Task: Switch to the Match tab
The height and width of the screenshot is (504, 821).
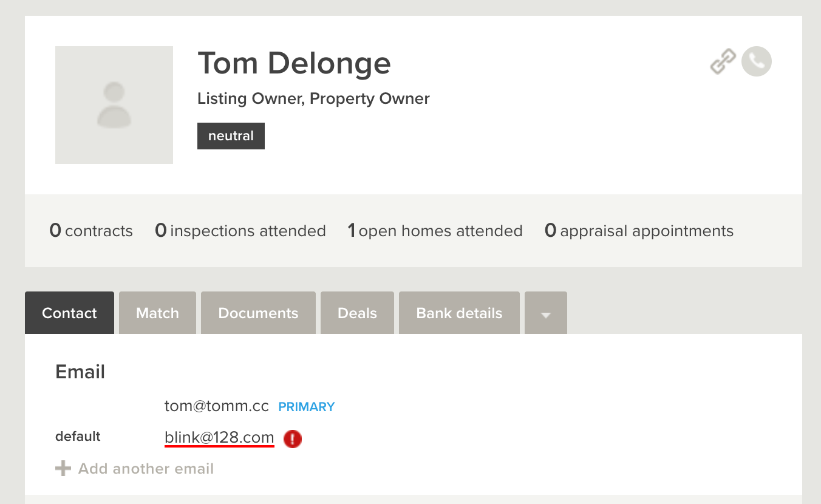Action: (157, 313)
